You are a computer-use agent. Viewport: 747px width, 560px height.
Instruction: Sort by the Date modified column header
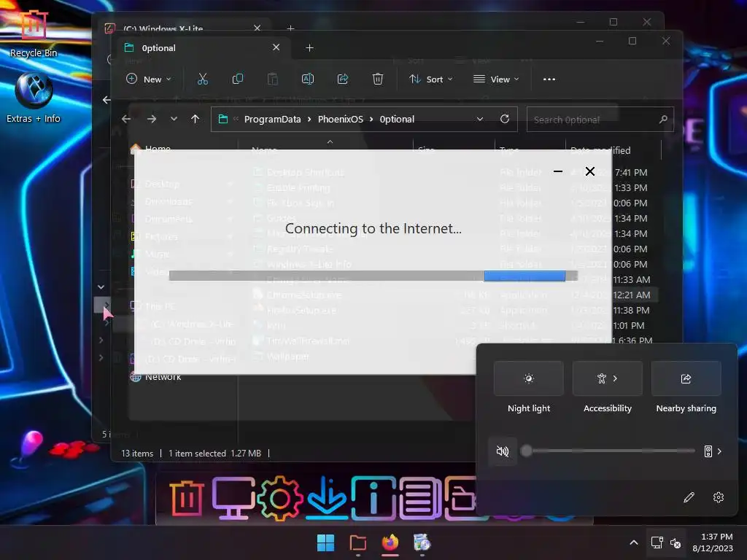click(613, 150)
